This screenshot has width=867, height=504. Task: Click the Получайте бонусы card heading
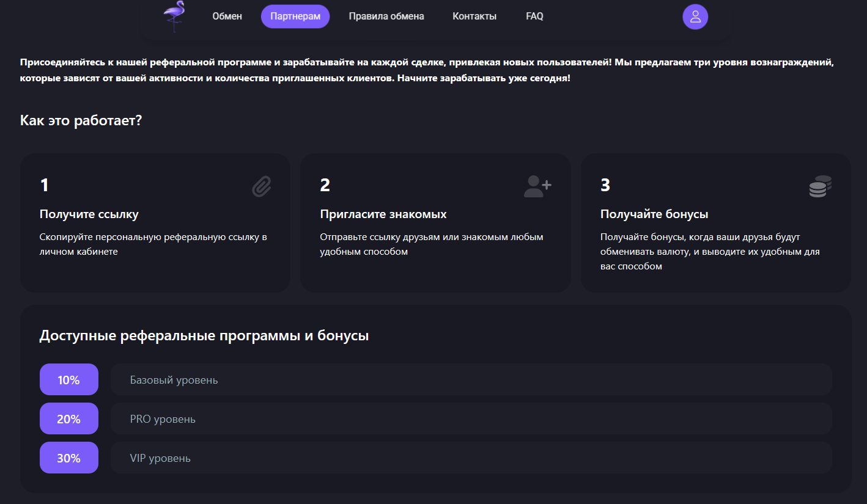pos(654,214)
